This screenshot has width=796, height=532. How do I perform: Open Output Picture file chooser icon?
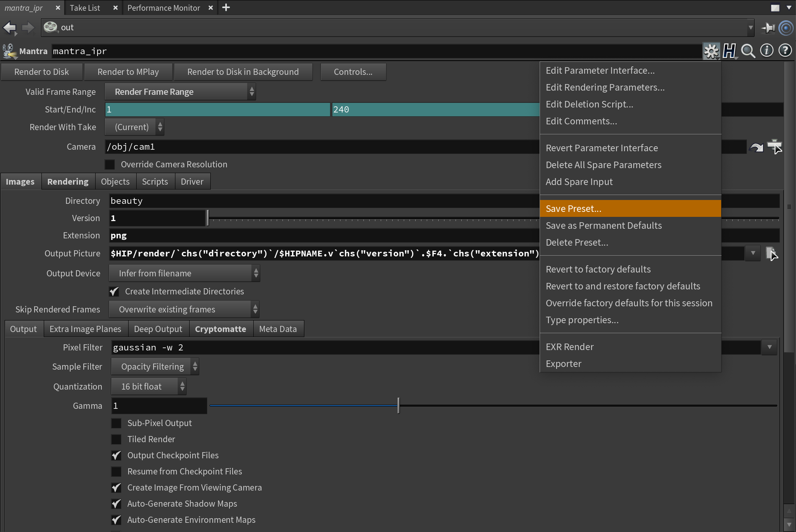[771, 253]
